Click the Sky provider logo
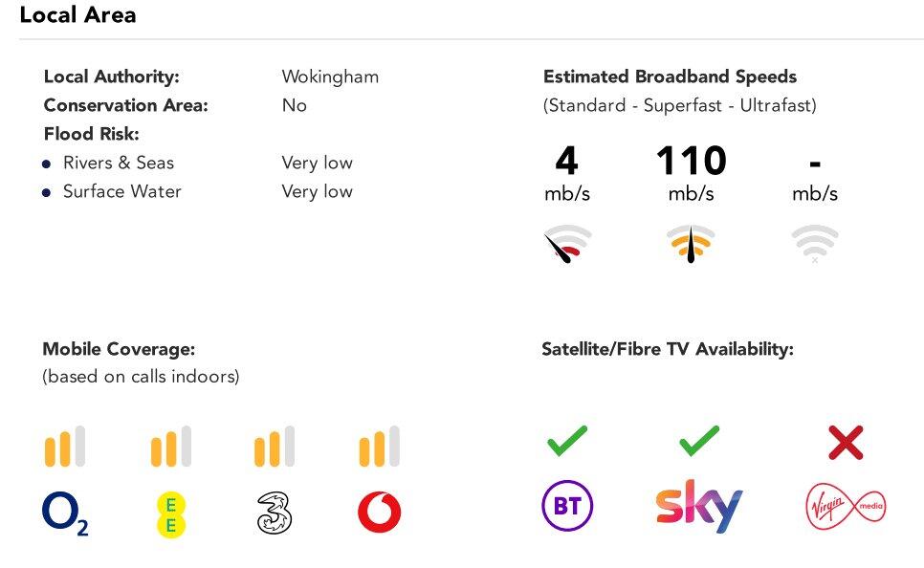The height and width of the screenshot is (568, 924). click(699, 506)
